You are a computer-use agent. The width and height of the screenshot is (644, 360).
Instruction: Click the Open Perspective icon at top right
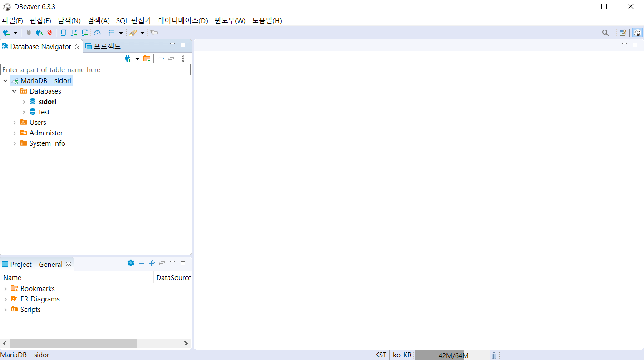coord(623,33)
